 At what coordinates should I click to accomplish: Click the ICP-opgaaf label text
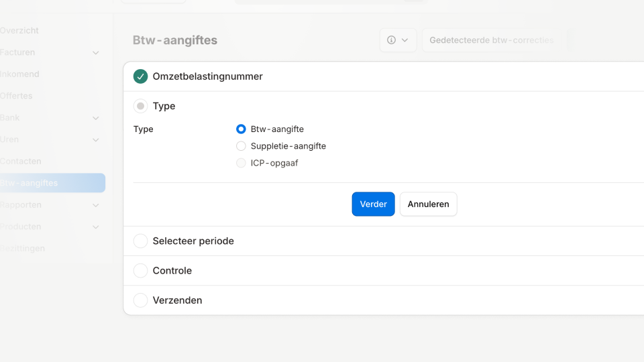(x=274, y=163)
